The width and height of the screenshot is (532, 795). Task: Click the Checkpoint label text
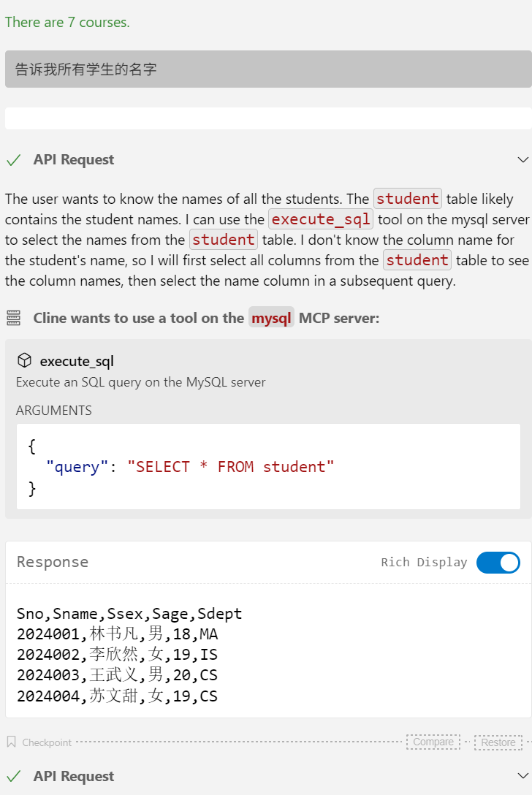[x=47, y=742]
